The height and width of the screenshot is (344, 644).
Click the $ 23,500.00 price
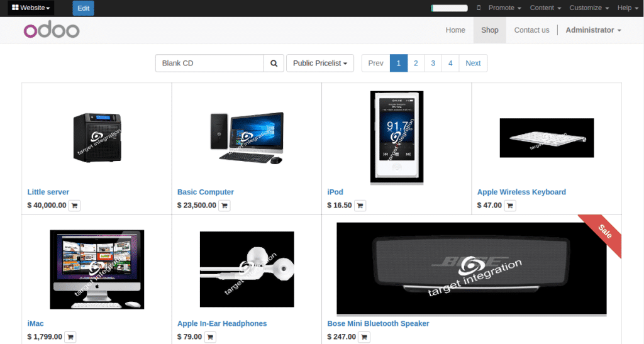(x=196, y=205)
